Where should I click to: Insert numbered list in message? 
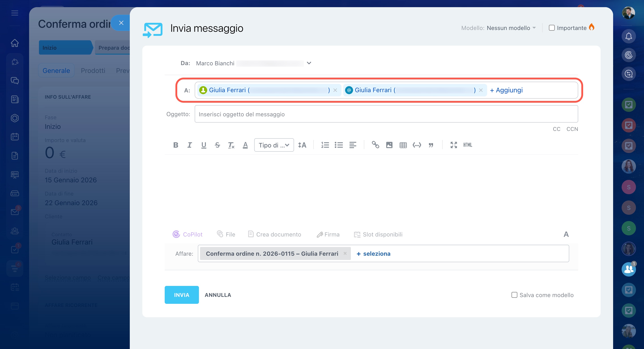coord(325,145)
